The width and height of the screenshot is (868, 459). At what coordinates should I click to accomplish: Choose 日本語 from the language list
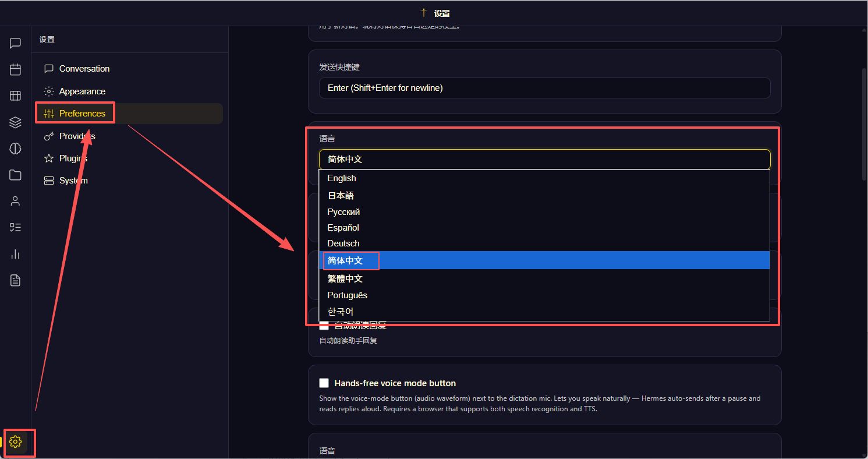544,196
